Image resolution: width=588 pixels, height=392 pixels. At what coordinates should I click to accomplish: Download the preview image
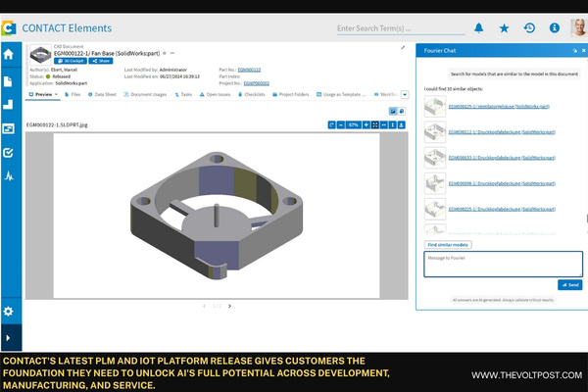point(401,124)
